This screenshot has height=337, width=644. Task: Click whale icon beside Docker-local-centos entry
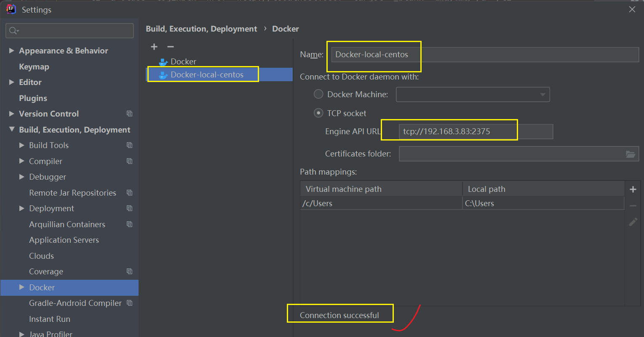pos(163,75)
